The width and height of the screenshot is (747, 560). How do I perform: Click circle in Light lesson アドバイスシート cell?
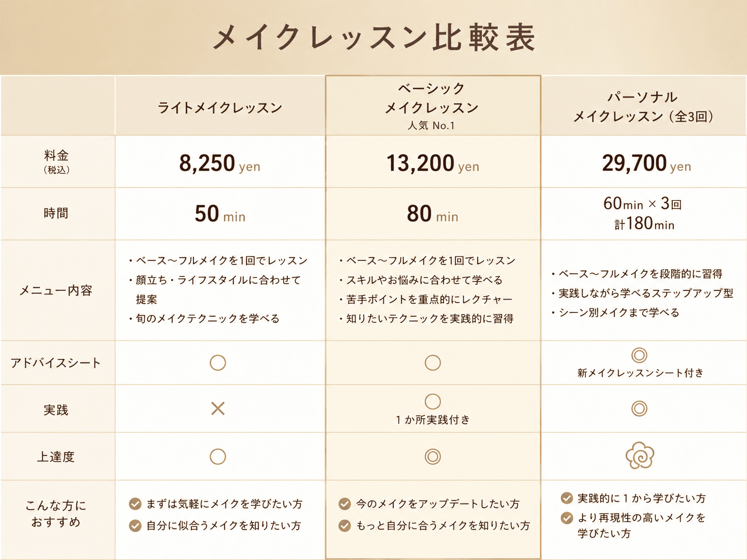218,363
